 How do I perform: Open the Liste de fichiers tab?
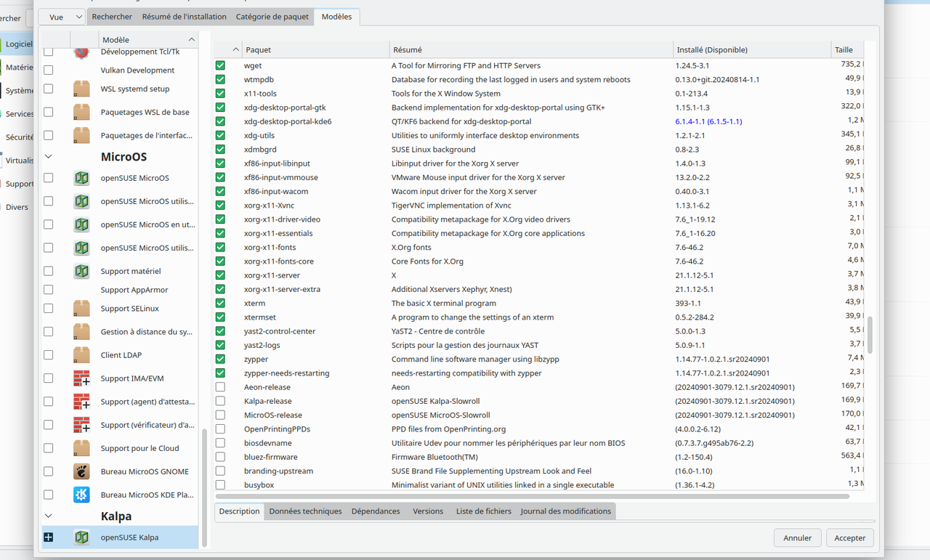[484, 511]
